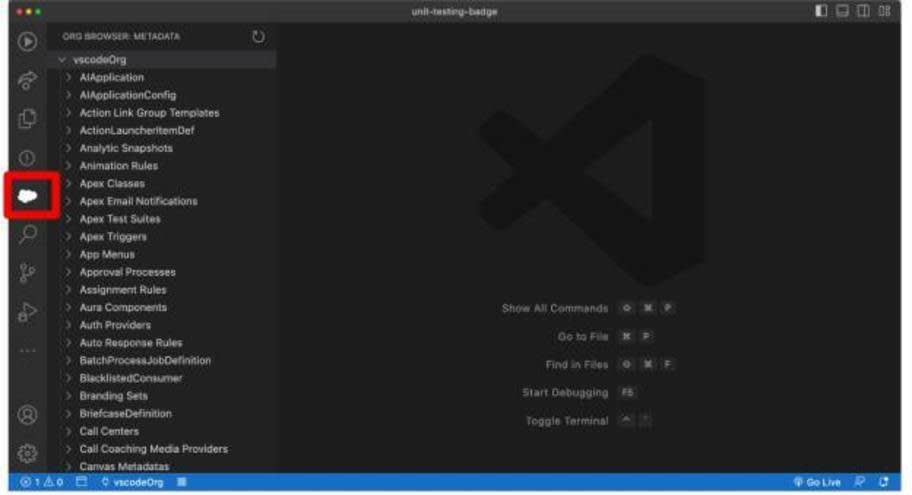Open the Run and Debug view
912x495 pixels.
[x=27, y=312]
